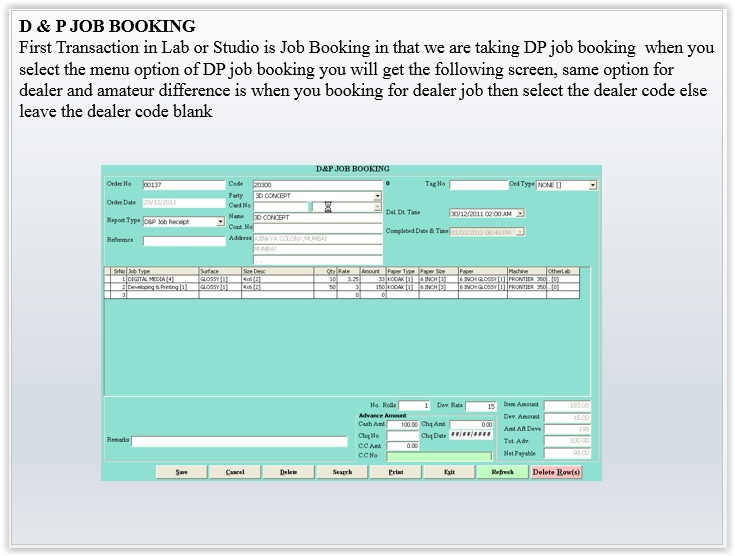Click the green Refresh button
This screenshot has width=735, height=556.
502,472
